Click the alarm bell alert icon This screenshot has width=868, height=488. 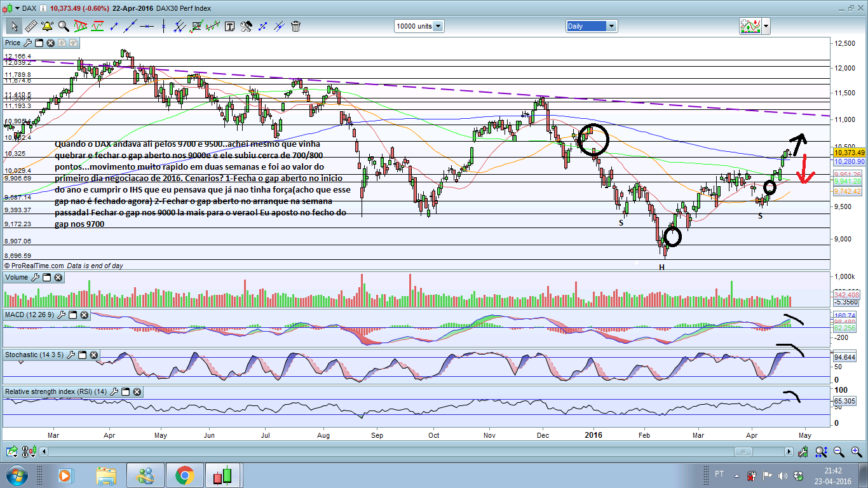pos(47,26)
